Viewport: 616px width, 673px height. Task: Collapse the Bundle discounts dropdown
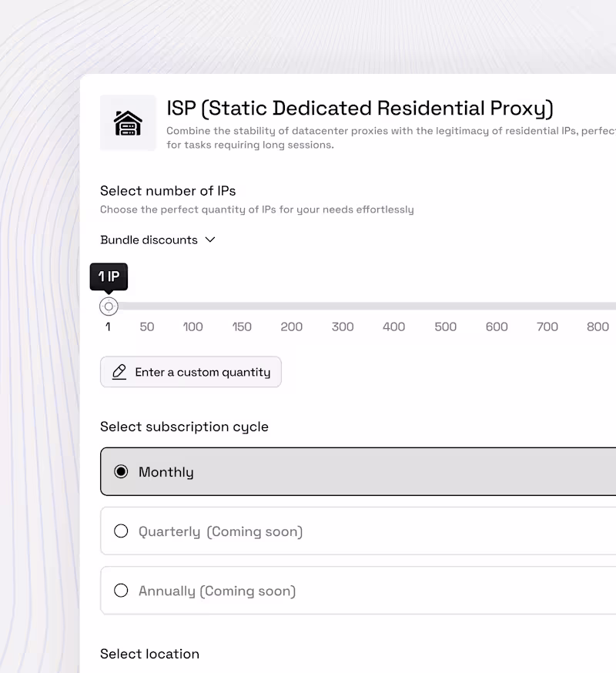pos(158,239)
